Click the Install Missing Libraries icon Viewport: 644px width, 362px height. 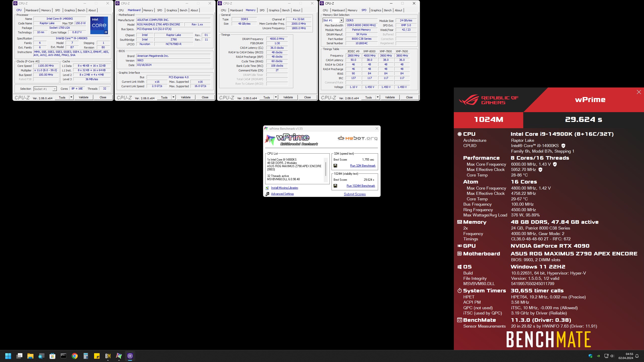[267, 188]
